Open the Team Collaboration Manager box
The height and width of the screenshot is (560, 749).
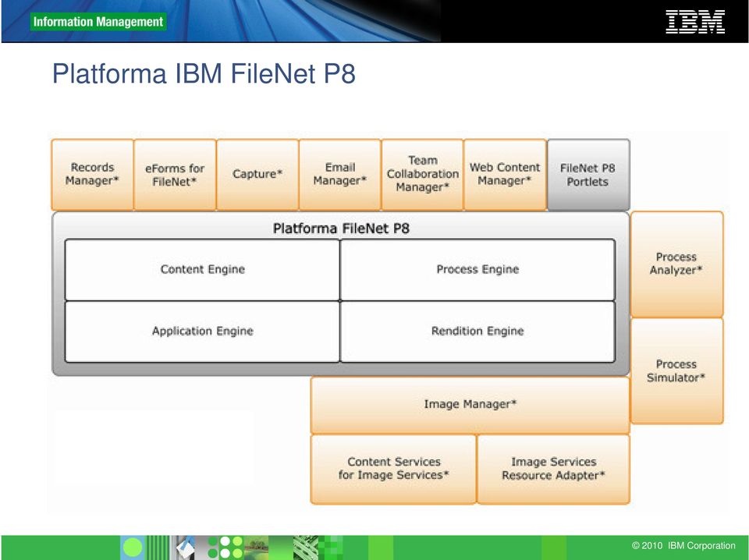(x=422, y=174)
